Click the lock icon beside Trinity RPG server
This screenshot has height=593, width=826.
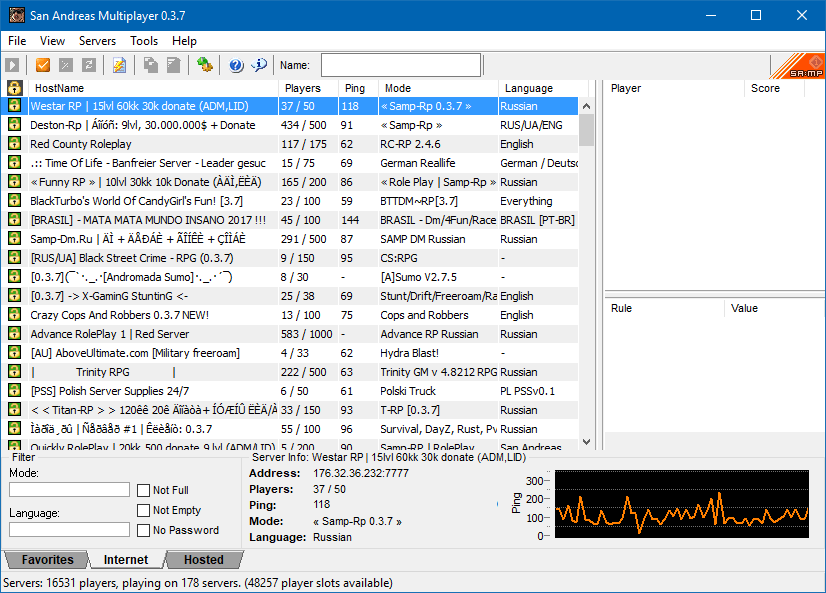(x=15, y=372)
